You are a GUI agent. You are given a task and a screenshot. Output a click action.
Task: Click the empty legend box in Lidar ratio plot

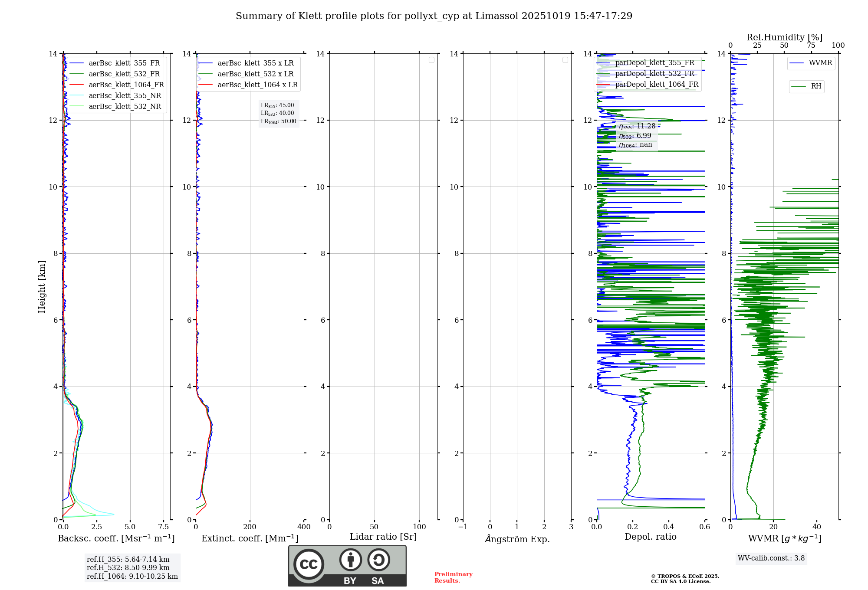point(431,60)
